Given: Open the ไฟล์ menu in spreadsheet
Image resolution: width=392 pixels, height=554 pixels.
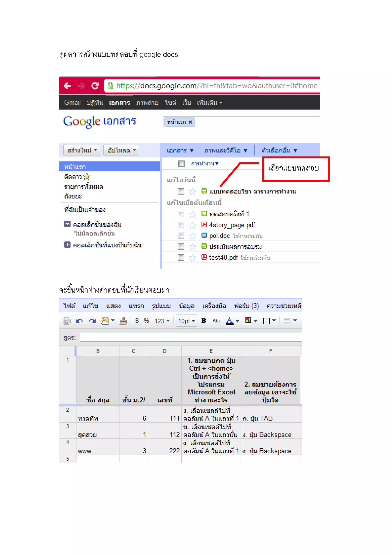Looking at the screenshot, I should click(x=69, y=306).
